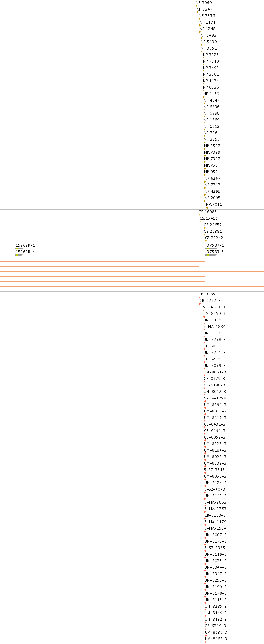Click the 15262R-4 amplicon label
The width and height of the screenshot is (264, 644).
pos(25,252)
